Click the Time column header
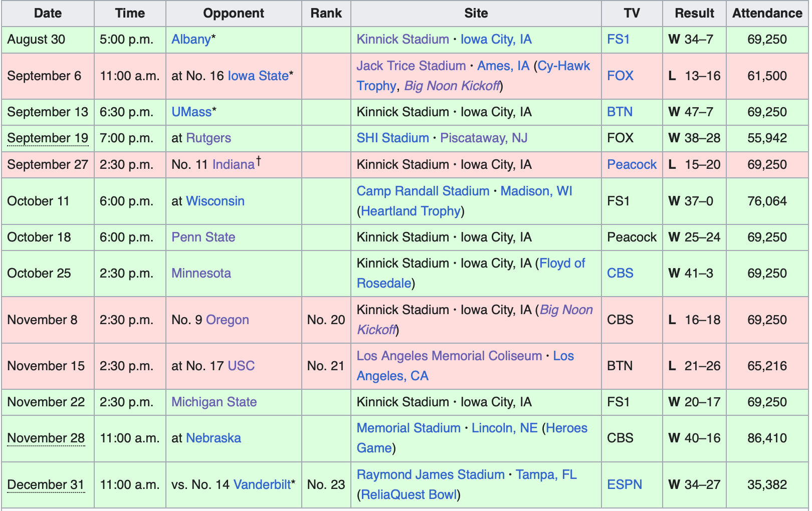This screenshot has height=511, width=812. pyautogui.click(x=130, y=14)
